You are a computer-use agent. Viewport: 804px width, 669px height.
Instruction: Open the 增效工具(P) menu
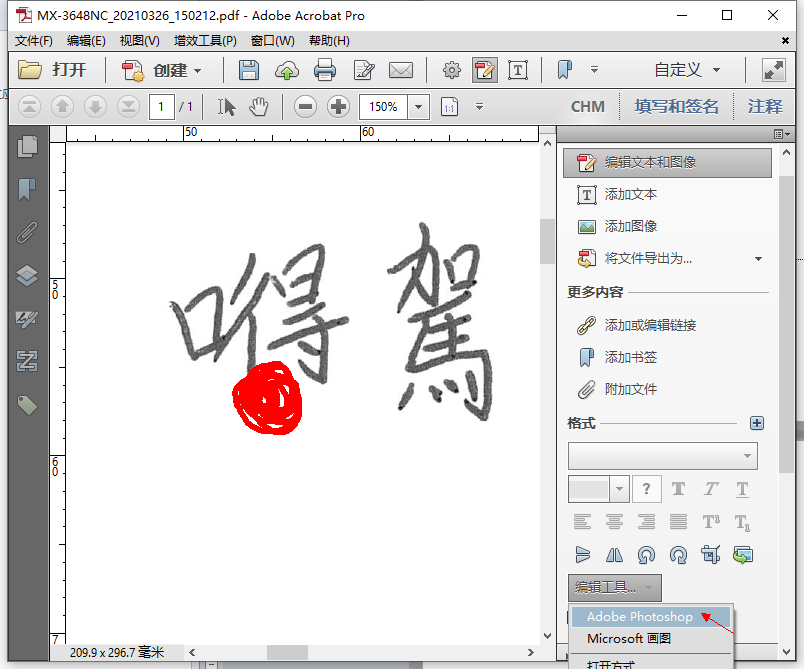(205, 40)
